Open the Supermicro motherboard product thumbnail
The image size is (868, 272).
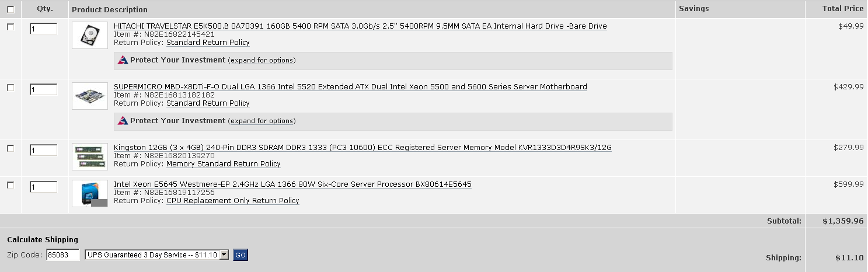click(x=90, y=96)
